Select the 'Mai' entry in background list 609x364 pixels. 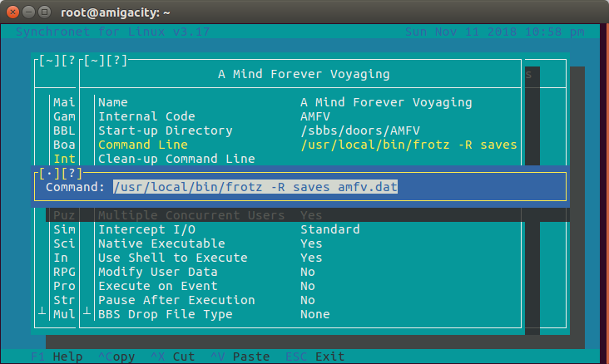click(x=64, y=102)
